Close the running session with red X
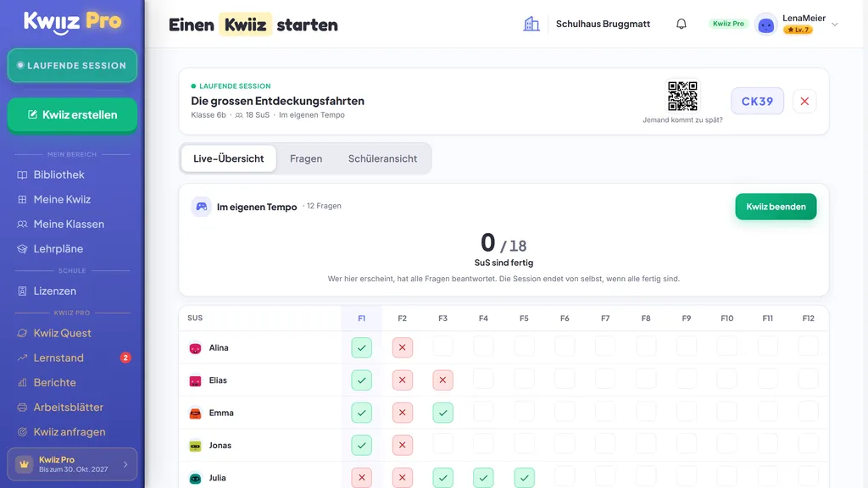The height and width of the screenshot is (488, 868). click(x=804, y=102)
